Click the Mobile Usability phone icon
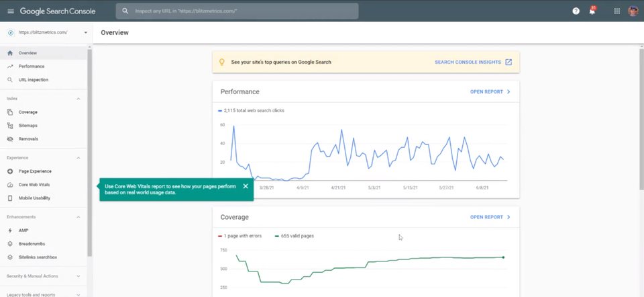Screen dimensions: 644x297 click(x=10, y=198)
